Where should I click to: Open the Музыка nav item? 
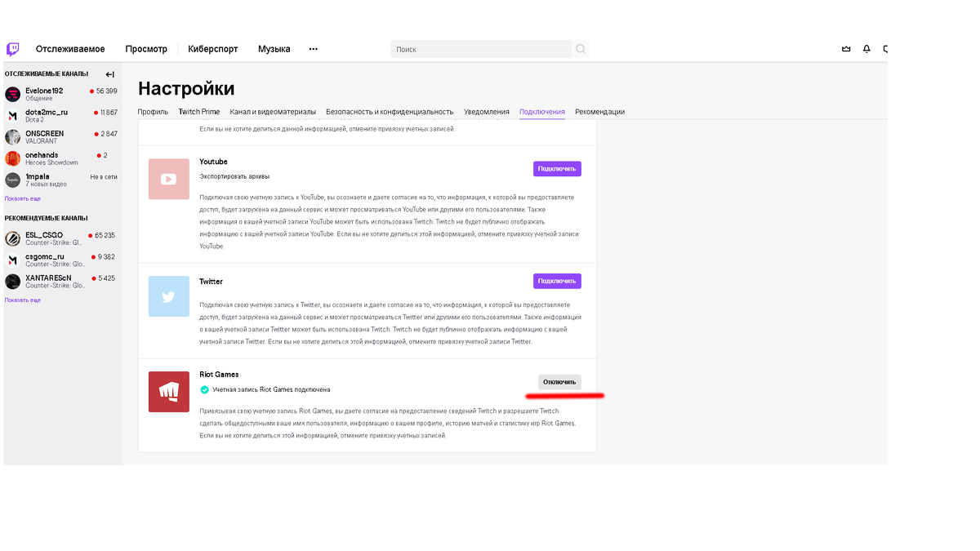[274, 49]
